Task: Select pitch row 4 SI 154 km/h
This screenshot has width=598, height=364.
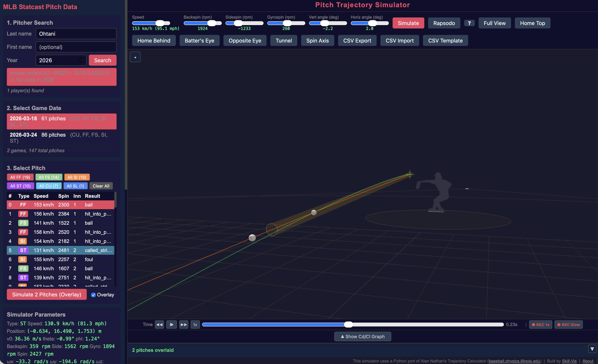Action: (60, 241)
